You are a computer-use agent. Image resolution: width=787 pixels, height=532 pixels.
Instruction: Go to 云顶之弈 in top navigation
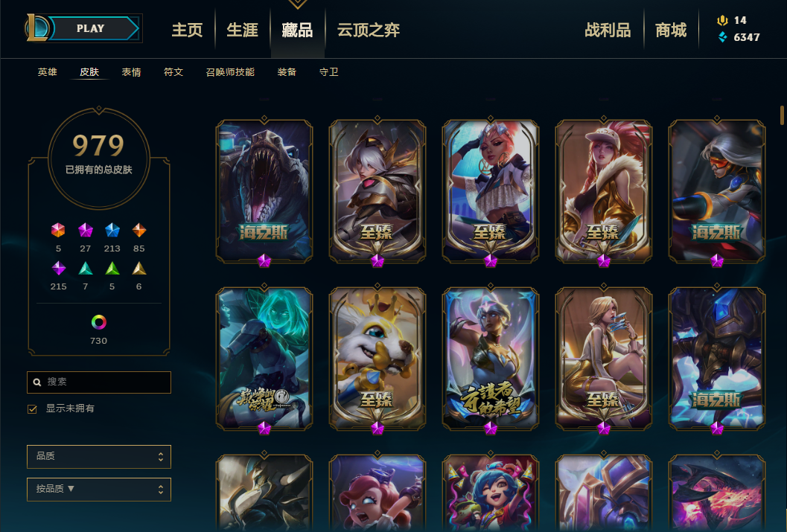369,30
